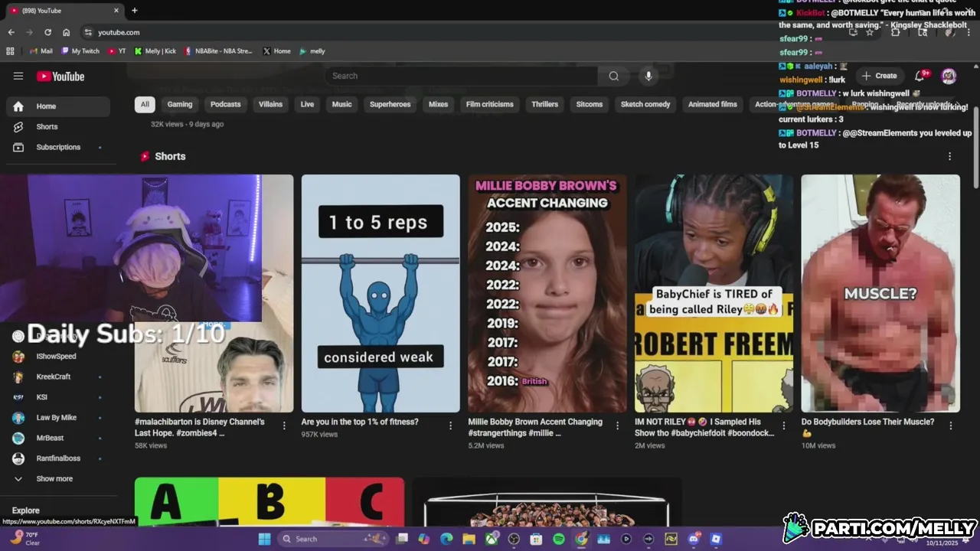Open Xbox app from taskbar

coord(492,539)
